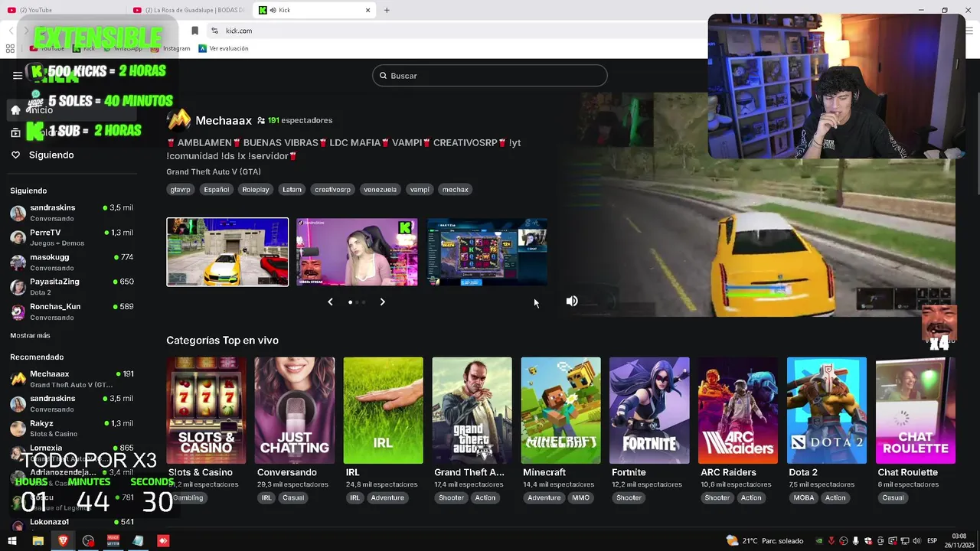
Task: Switch to La Rosa de Guadalupe tab
Action: (188, 10)
